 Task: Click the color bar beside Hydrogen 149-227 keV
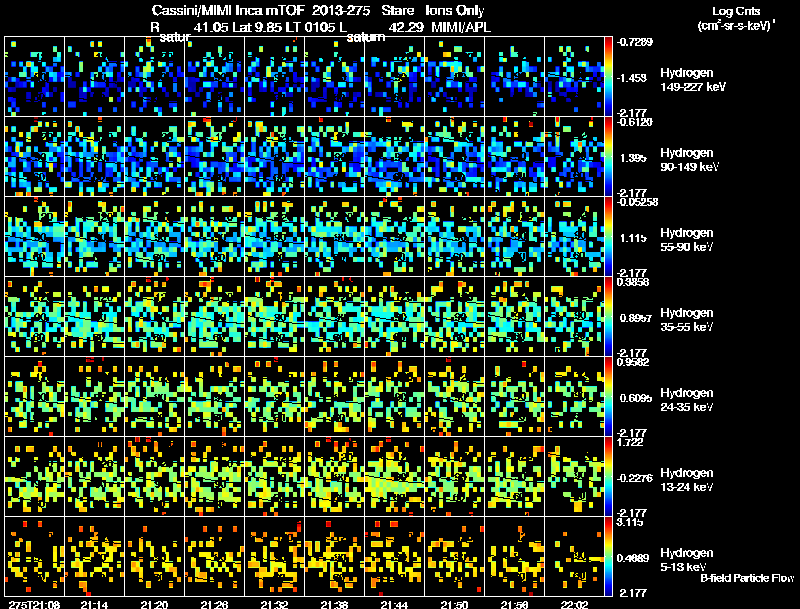coord(608,77)
